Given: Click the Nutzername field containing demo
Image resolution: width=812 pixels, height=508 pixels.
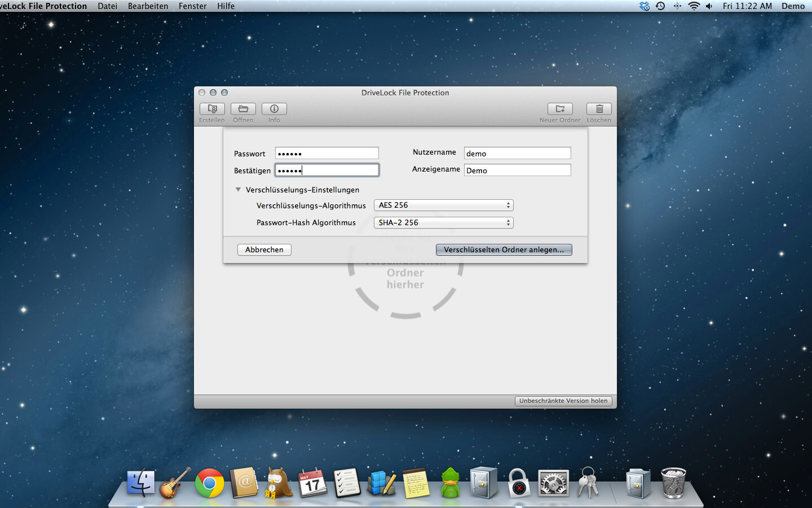Looking at the screenshot, I should (518, 153).
